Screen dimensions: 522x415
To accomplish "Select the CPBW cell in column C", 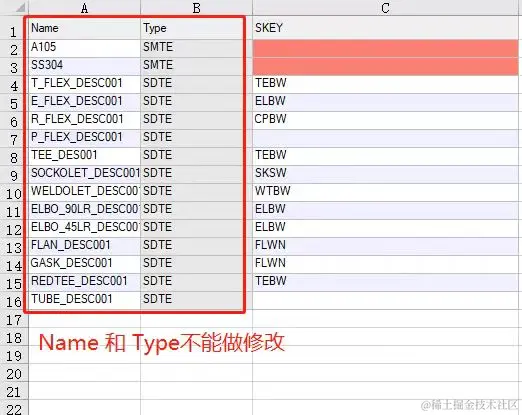I will (x=386, y=120).
